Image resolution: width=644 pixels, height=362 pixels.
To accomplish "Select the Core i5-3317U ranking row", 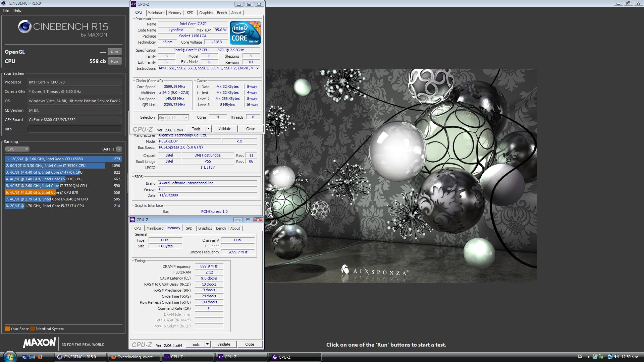I will tap(63, 206).
